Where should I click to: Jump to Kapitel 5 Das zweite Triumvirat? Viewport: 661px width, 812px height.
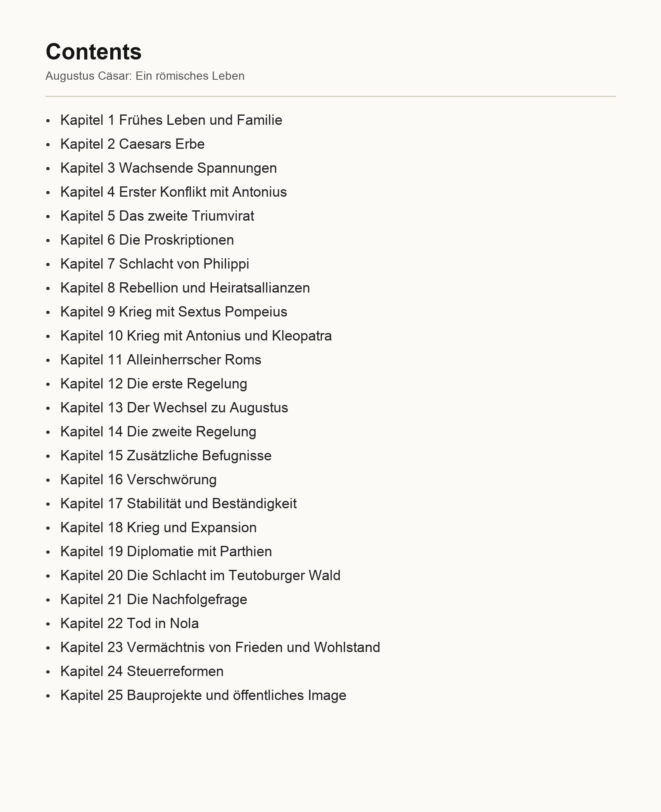click(157, 216)
